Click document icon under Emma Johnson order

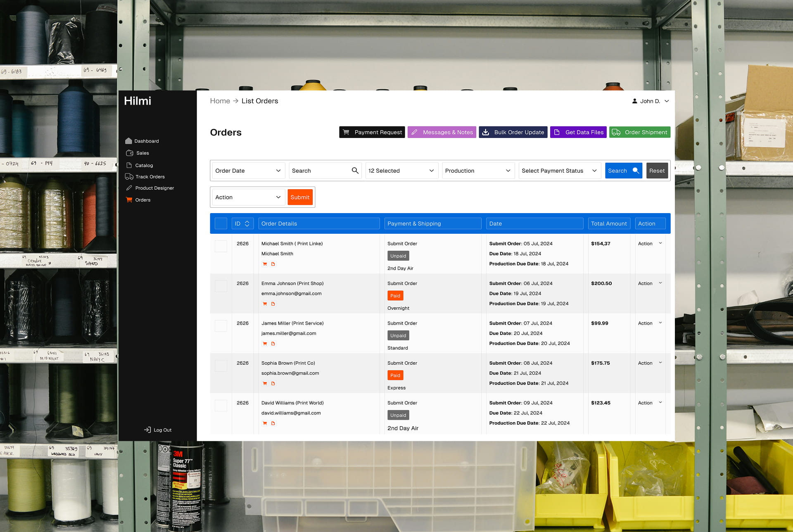[273, 304]
